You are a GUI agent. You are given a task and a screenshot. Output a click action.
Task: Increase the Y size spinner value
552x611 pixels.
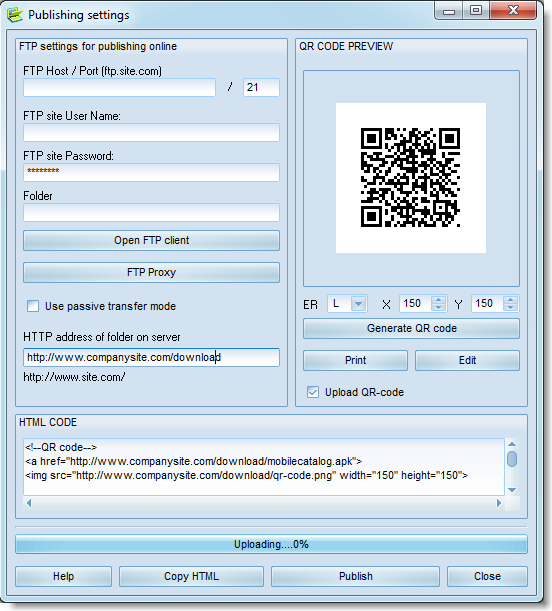click(x=510, y=300)
